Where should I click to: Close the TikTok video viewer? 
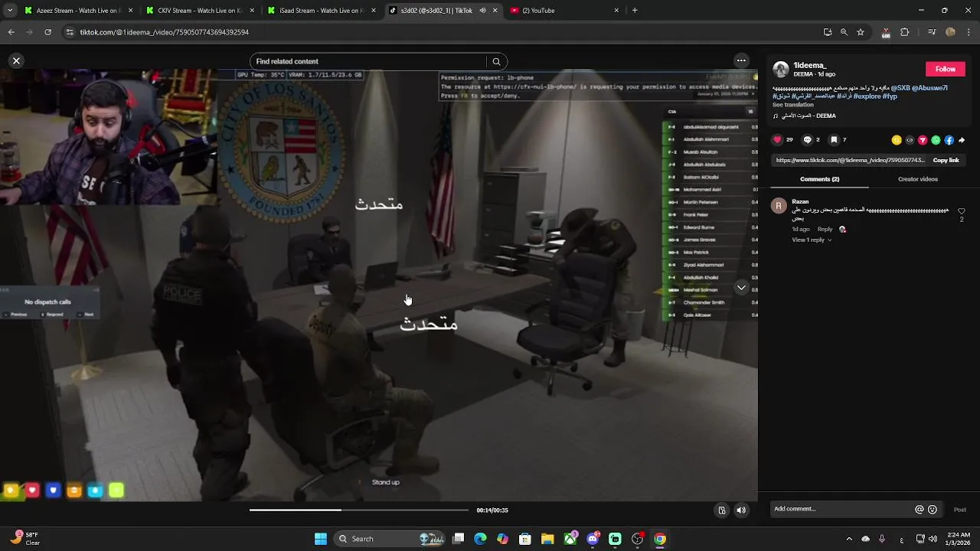coord(16,60)
